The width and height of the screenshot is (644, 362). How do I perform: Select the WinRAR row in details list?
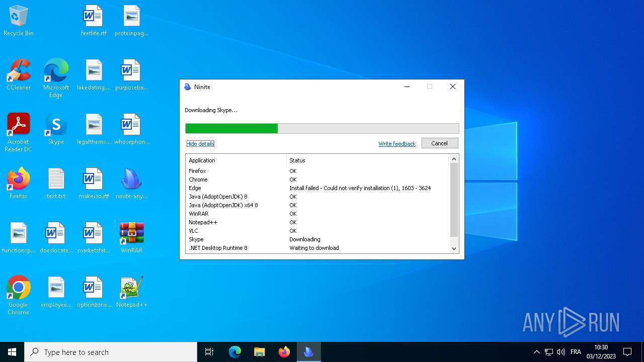[317, 214]
